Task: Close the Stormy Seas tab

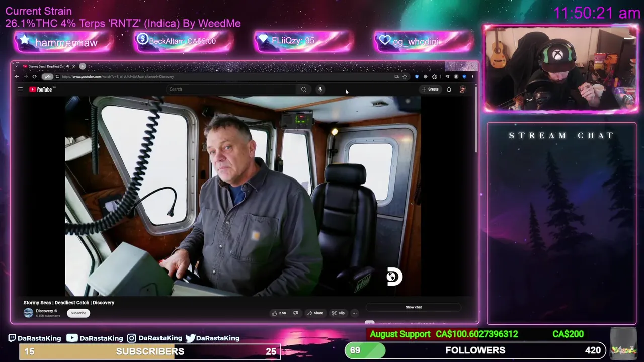Action: coord(73,66)
